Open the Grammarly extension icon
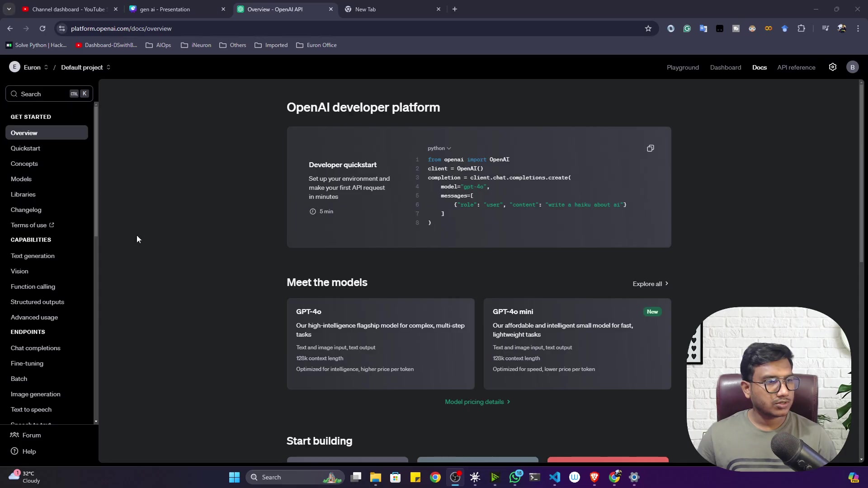 click(x=687, y=28)
